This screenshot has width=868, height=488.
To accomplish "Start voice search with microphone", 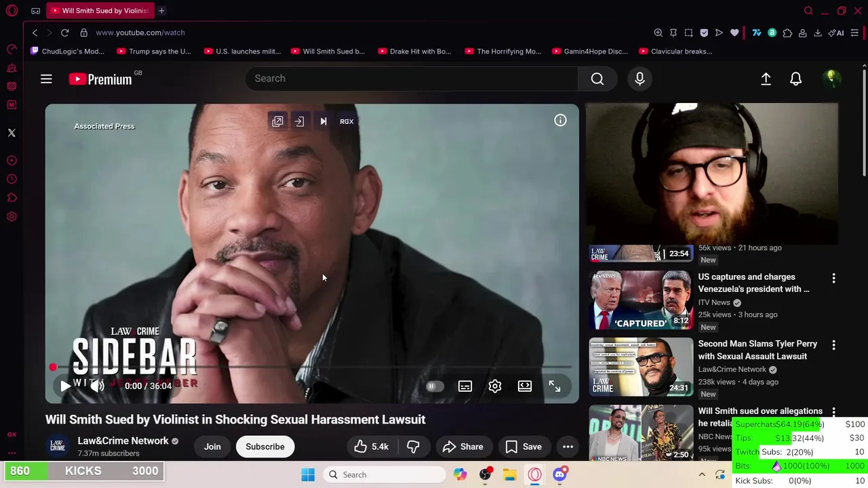I will pyautogui.click(x=639, y=79).
